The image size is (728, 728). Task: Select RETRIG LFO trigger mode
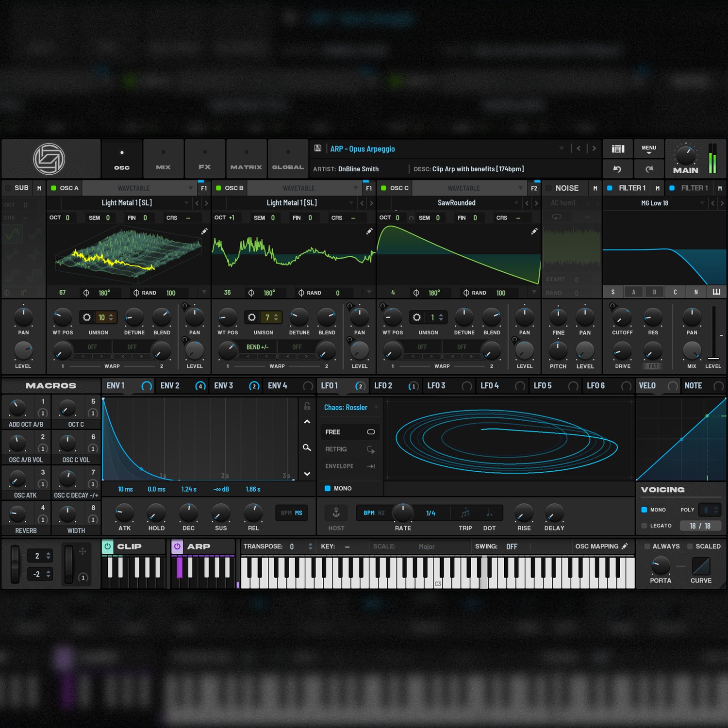tap(350, 449)
